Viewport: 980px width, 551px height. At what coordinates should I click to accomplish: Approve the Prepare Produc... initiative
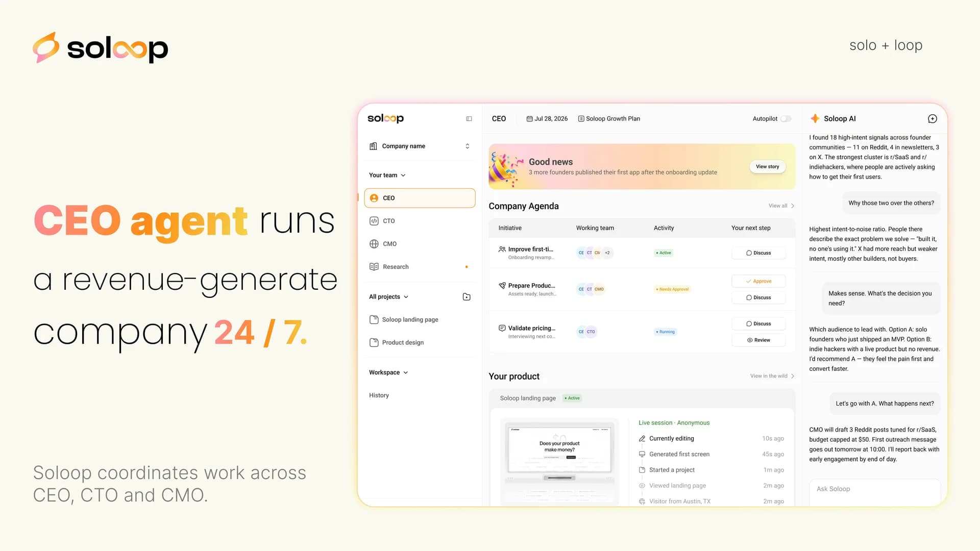pos(758,281)
